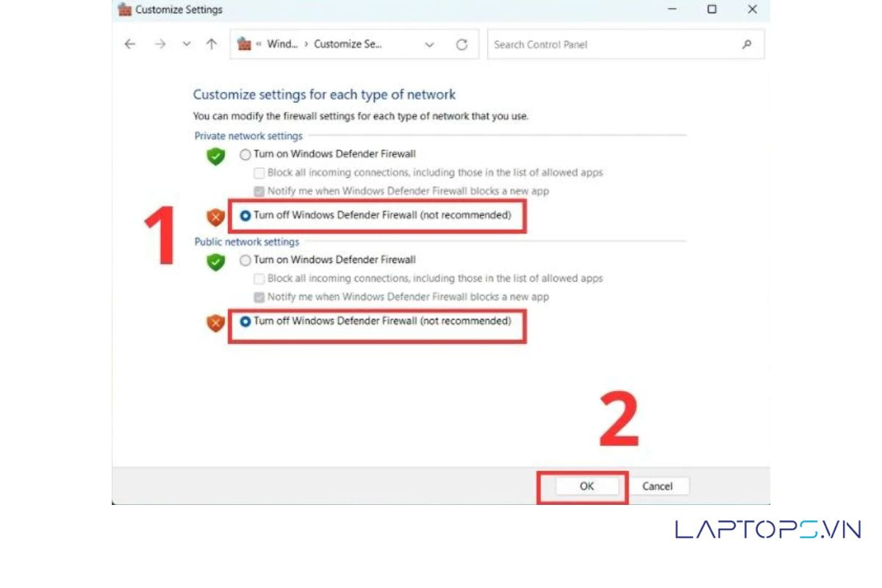Click the Forward navigation arrow
The height and width of the screenshot is (588, 882).
(x=159, y=44)
